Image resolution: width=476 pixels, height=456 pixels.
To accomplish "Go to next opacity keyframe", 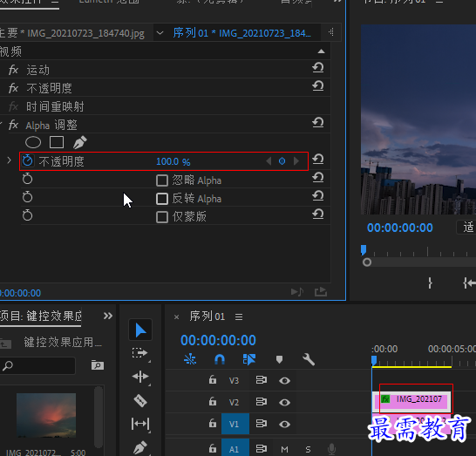I will click(296, 161).
